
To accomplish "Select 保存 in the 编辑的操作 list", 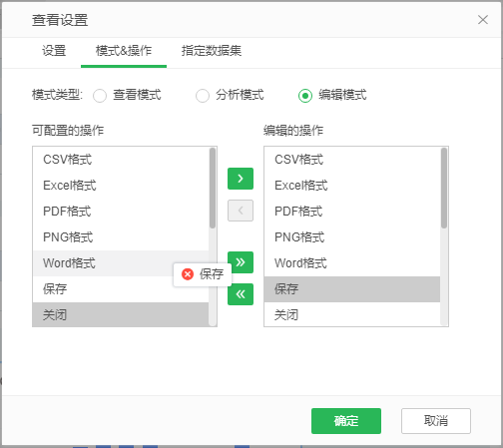I will pyautogui.click(x=352, y=289).
